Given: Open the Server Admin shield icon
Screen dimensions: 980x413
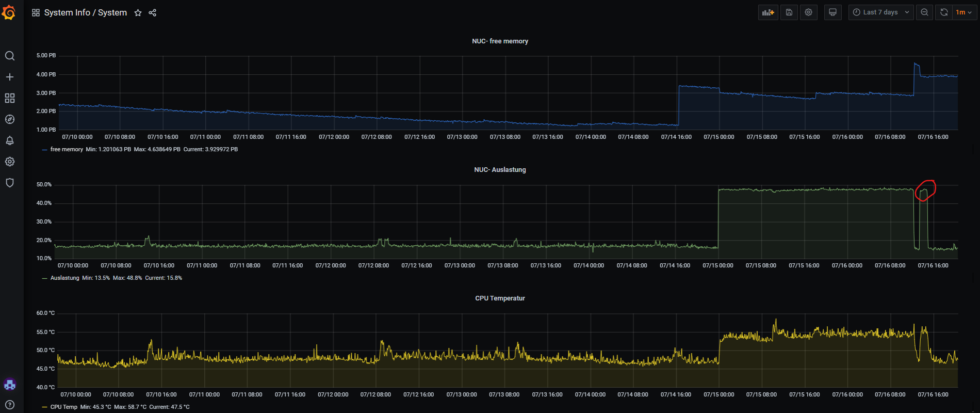Looking at the screenshot, I should [9, 183].
